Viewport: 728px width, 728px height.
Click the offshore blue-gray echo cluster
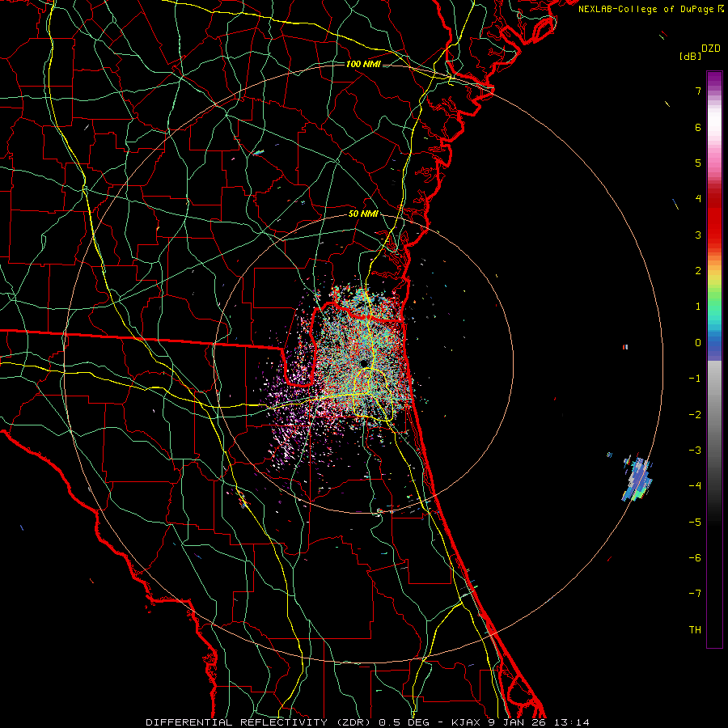click(637, 479)
